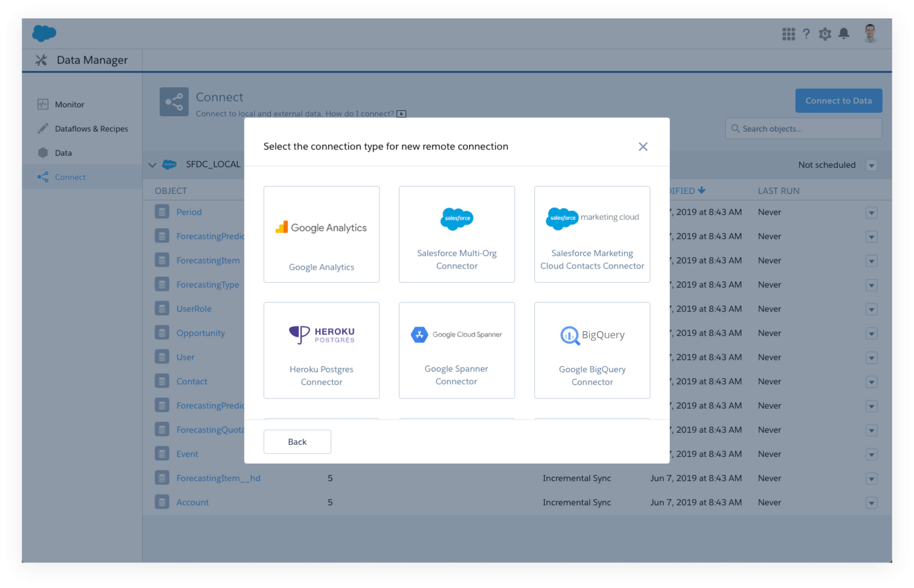
Task: Click the Back button
Action: pyautogui.click(x=297, y=442)
